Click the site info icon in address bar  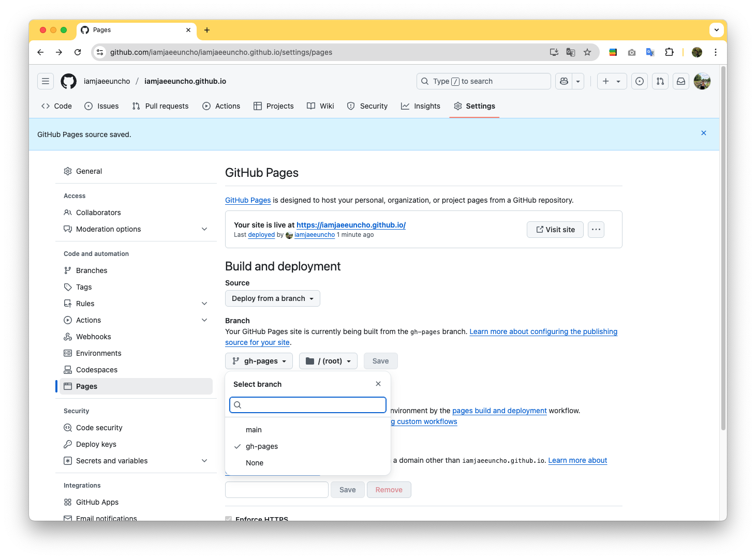point(100,52)
